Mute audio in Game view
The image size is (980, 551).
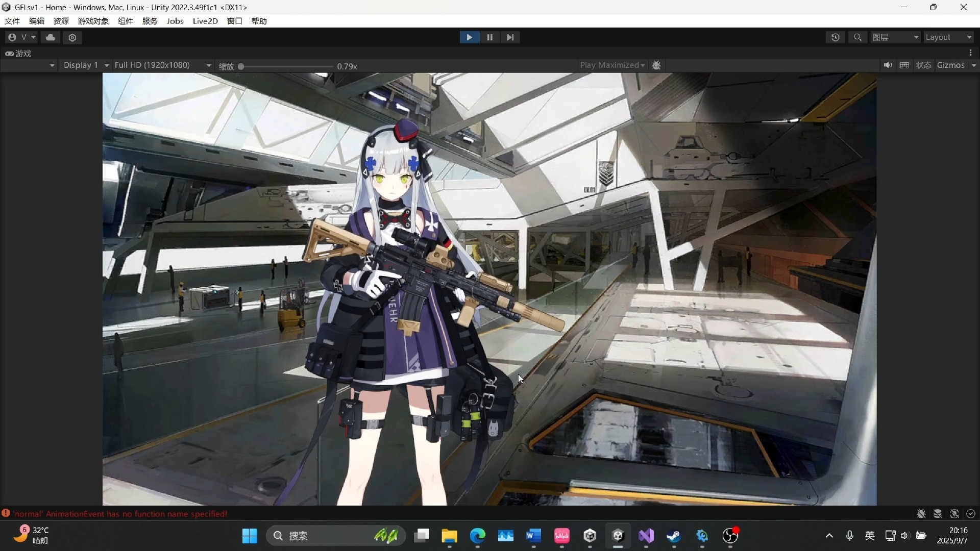point(888,65)
